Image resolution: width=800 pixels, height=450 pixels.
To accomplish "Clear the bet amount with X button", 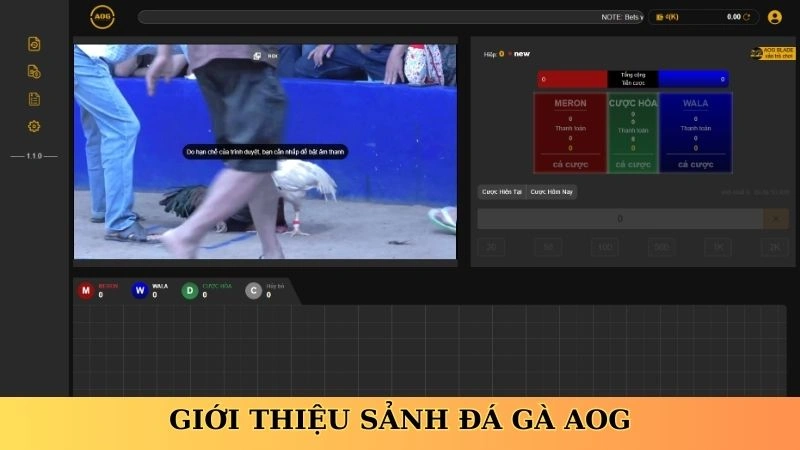I will (776, 219).
